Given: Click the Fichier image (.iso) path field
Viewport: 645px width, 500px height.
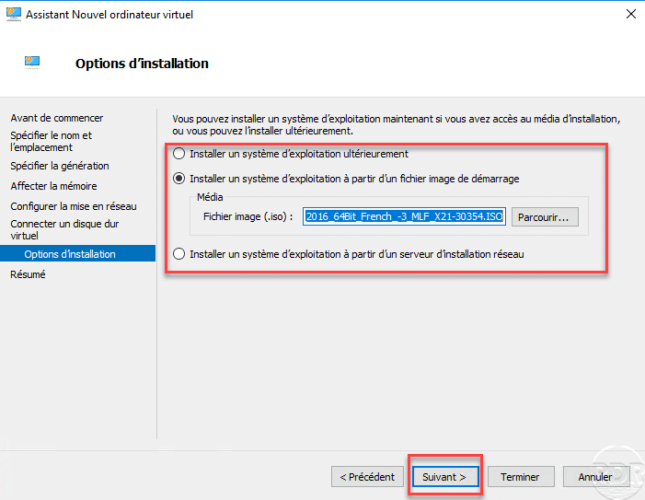Looking at the screenshot, I should tap(404, 217).
